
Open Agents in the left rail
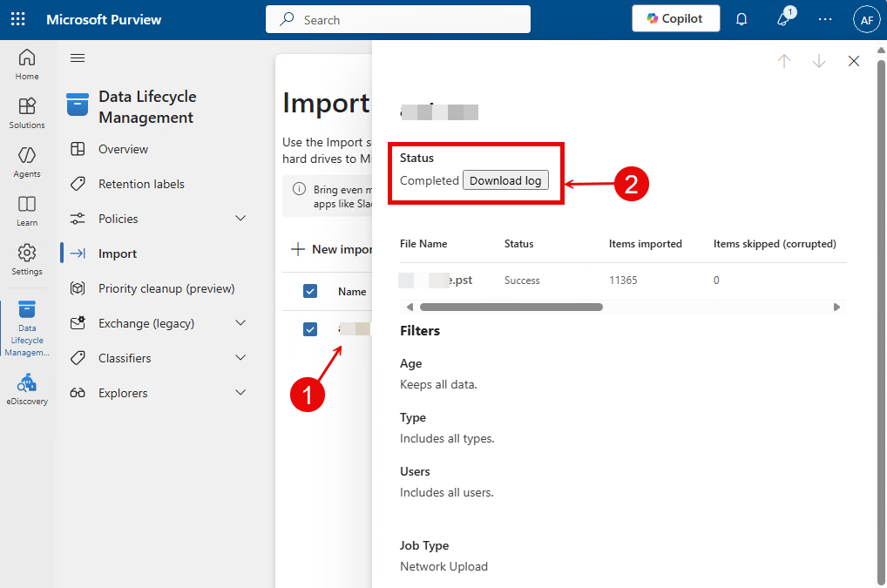(x=27, y=161)
